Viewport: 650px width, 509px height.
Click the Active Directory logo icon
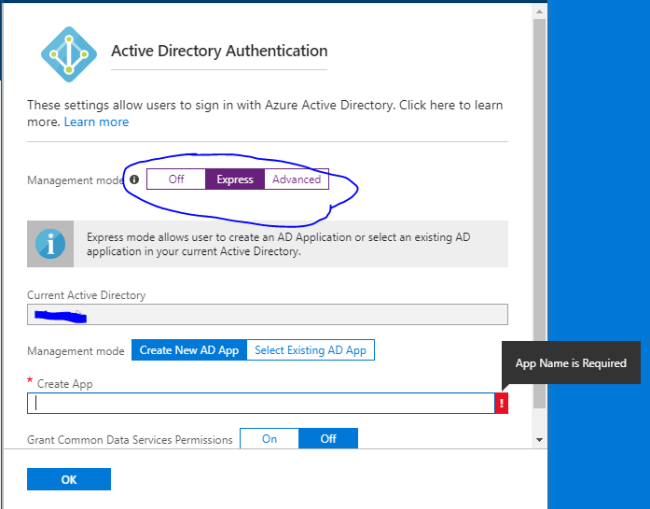click(x=69, y=52)
